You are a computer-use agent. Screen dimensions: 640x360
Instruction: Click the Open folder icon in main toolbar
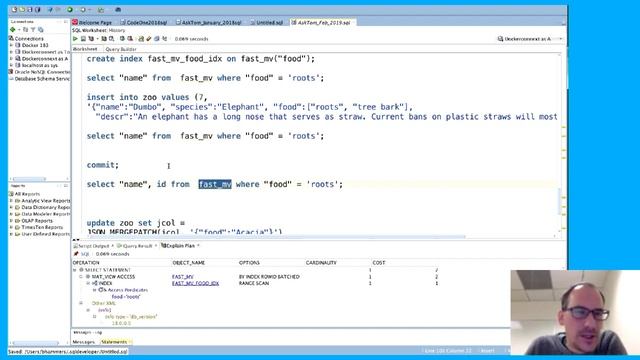coord(22,9)
